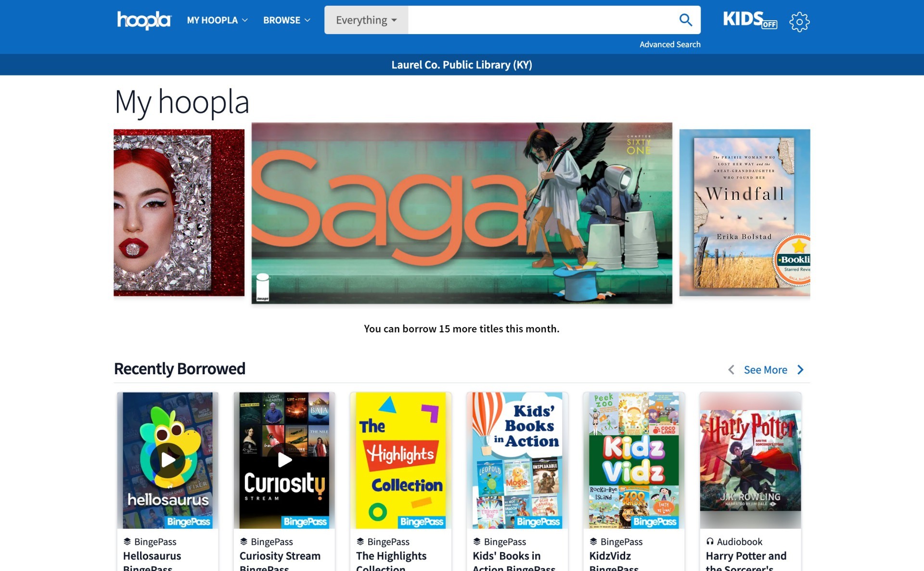
Task: Open Advanced Search link
Action: coord(670,44)
